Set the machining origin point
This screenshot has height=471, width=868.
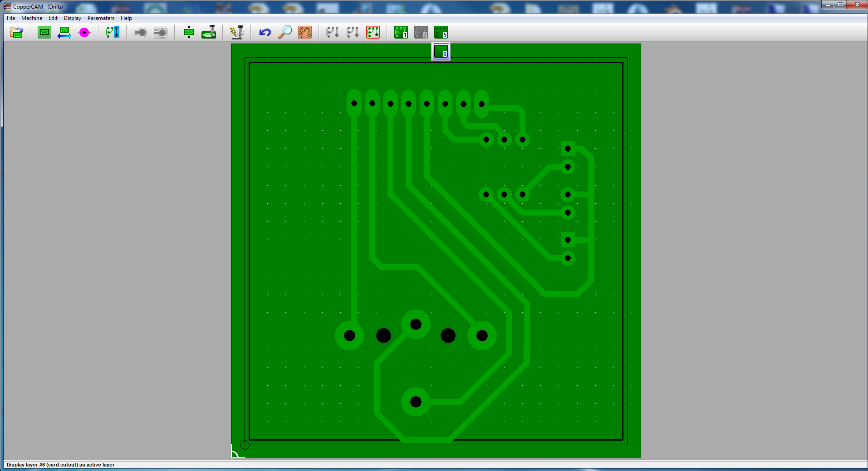[85, 32]
